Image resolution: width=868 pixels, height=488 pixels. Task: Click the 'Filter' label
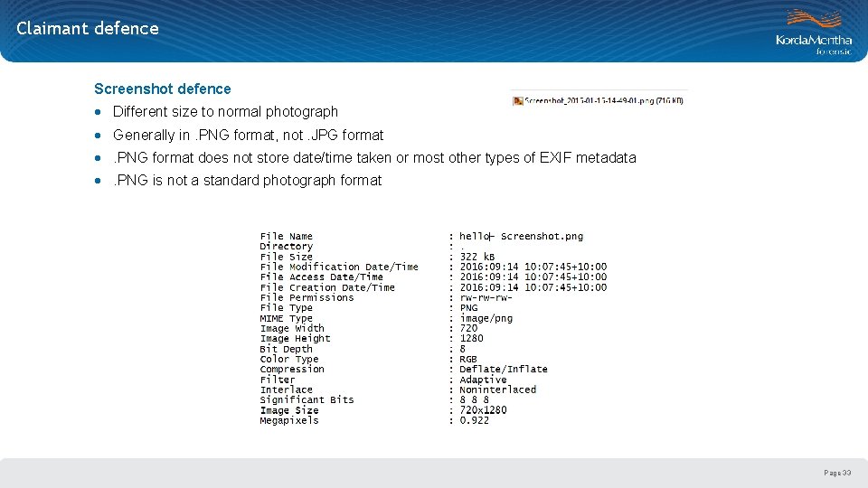(x=278, y=380)
